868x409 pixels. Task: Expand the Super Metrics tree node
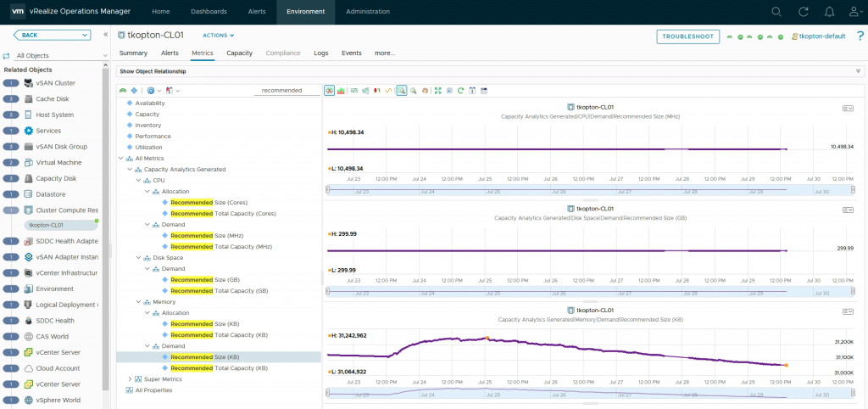[x=130, y=379]
